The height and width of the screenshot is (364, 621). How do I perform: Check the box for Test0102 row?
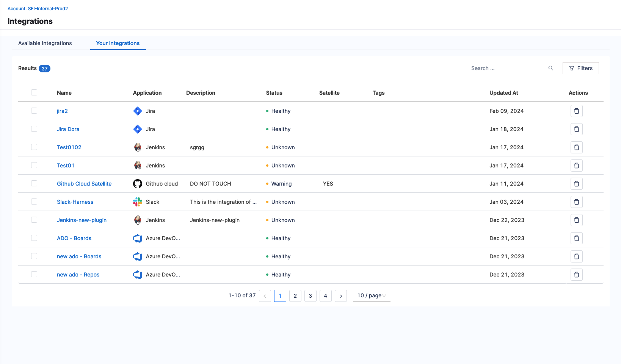coord(34,147)
